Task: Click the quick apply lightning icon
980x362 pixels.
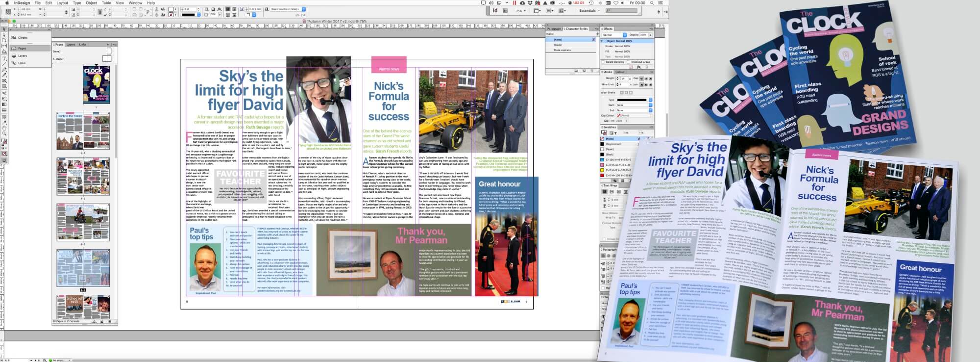Action: pyautogui.click(x=658, y=12)
